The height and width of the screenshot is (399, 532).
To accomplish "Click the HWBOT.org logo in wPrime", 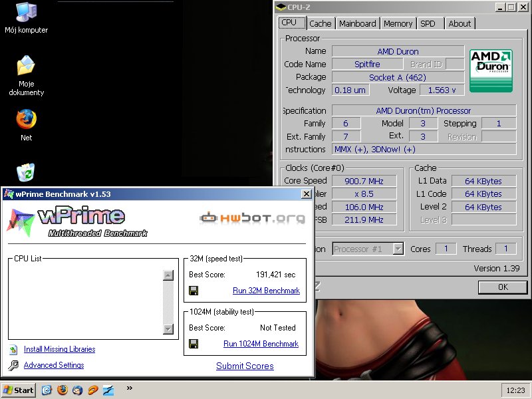I will click(x=252, y=218).
